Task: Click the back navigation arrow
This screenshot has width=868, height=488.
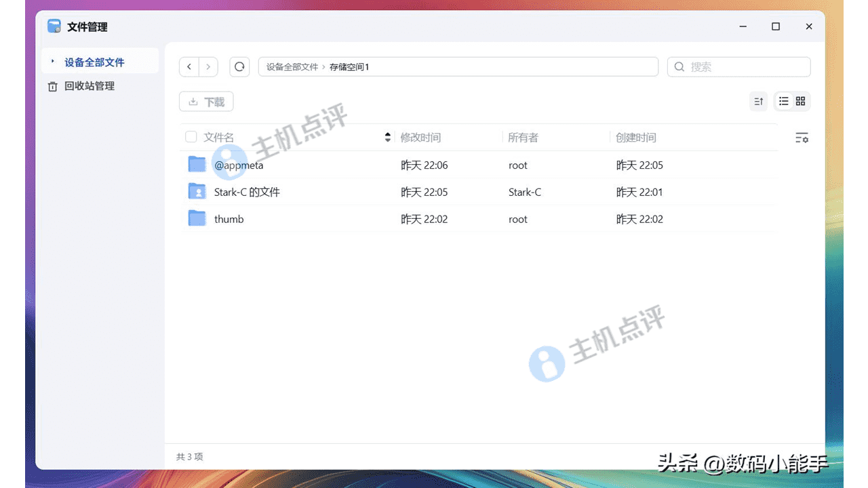Action: 189,66
